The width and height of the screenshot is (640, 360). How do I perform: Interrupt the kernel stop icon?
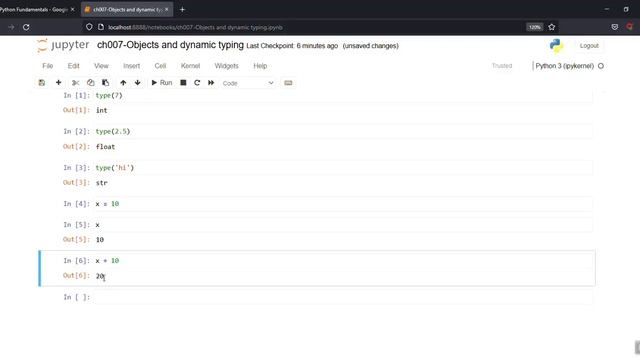[x=183, y=83]
